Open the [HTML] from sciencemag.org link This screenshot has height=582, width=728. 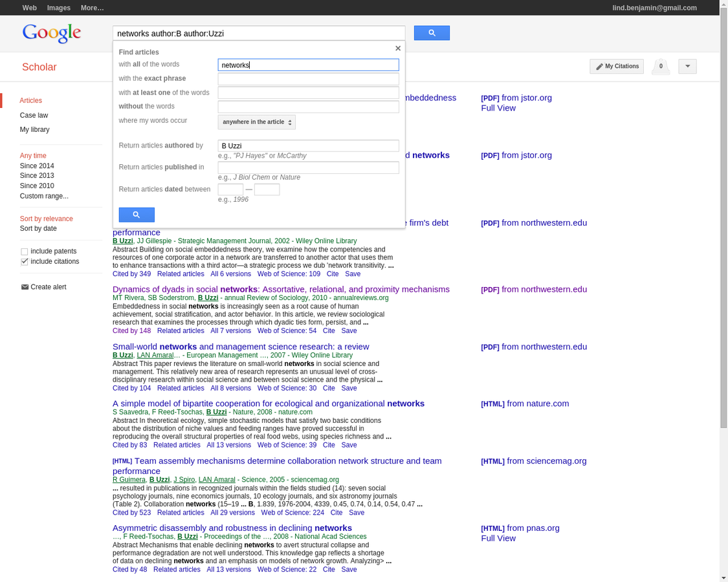[x=533, y=461]
